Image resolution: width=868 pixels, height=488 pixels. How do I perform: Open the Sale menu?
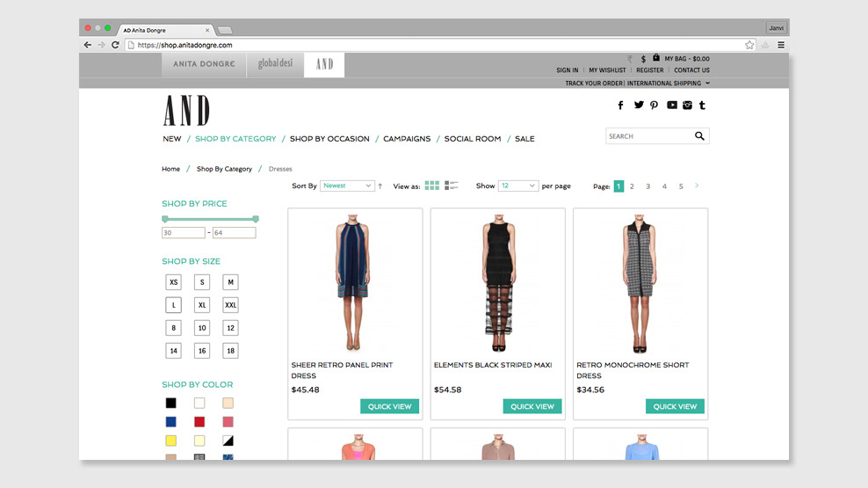coord(524,139)
